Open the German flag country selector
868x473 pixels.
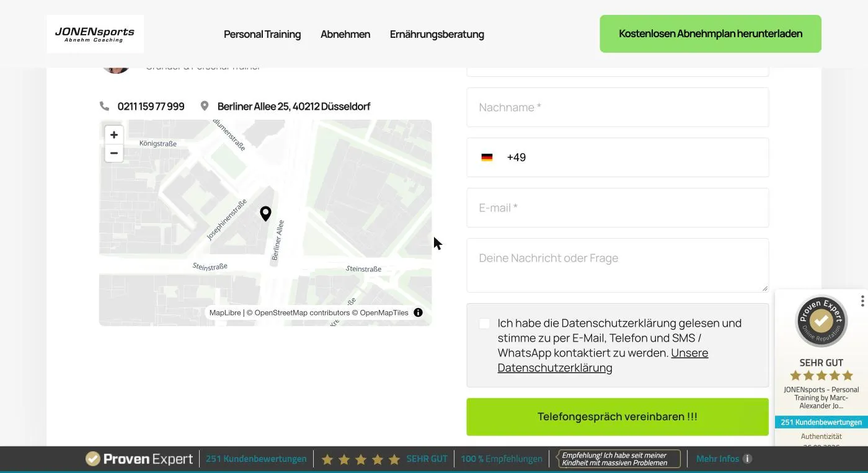click(487, 157)
